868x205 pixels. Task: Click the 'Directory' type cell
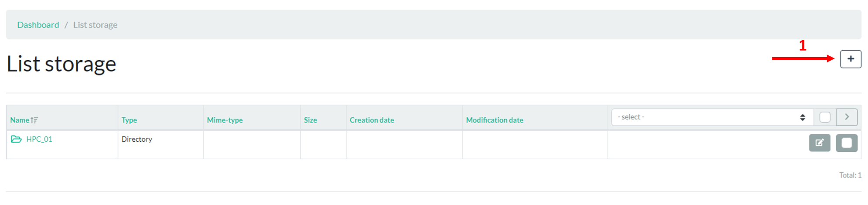pos(136,139)
